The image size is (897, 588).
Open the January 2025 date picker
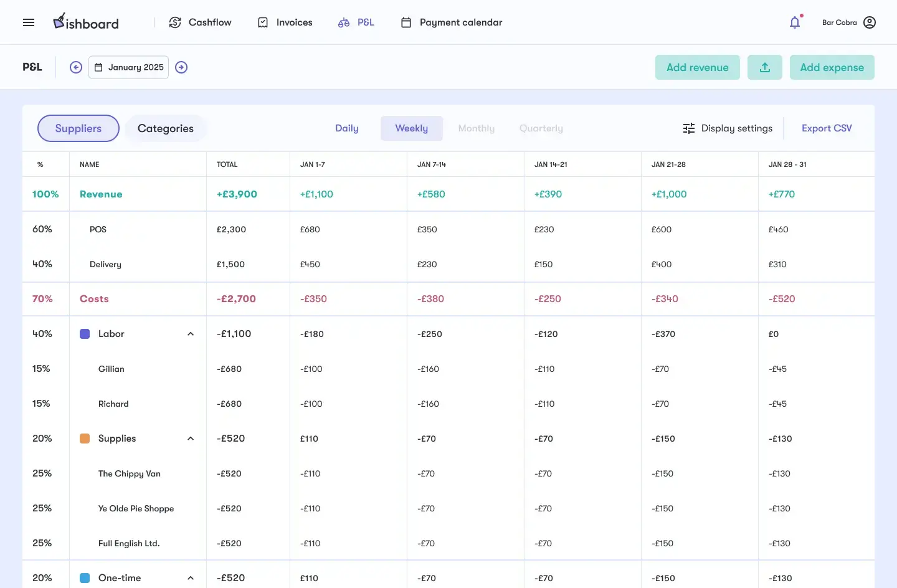click(129, 67)
